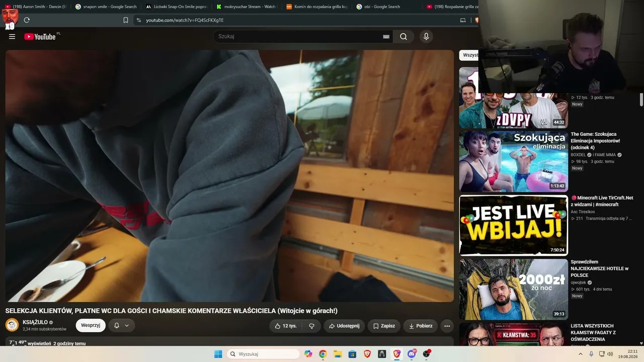Click the Windows taskbar Wyszukaj search box
This screenshot has height=362, width=644.
click(263, 354)
